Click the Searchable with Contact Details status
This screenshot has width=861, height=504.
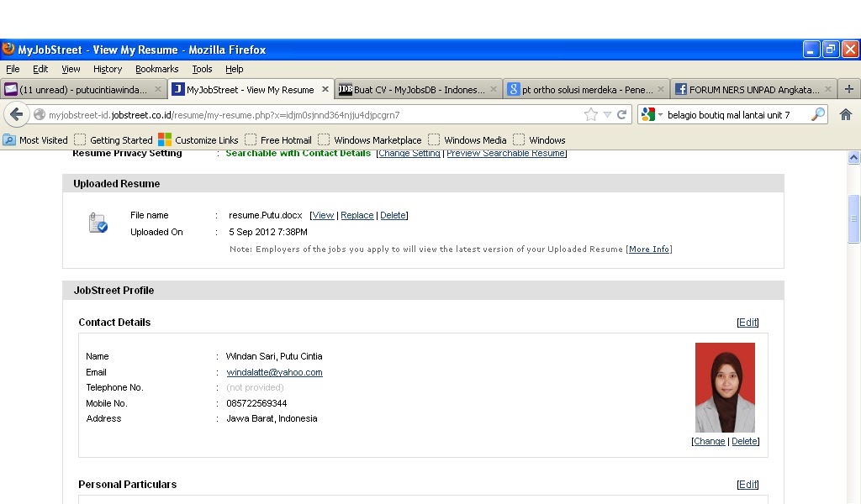(298, 153)
